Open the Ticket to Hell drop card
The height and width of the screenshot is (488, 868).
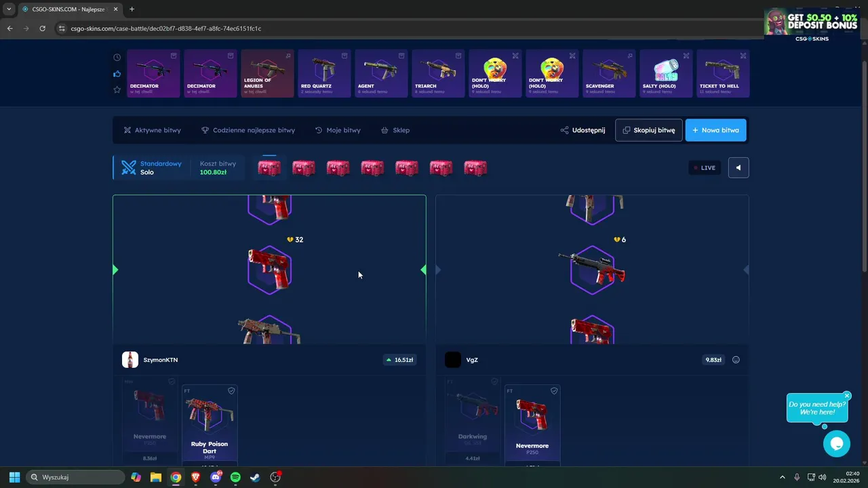pyautogui.click(x=723, y=73)
